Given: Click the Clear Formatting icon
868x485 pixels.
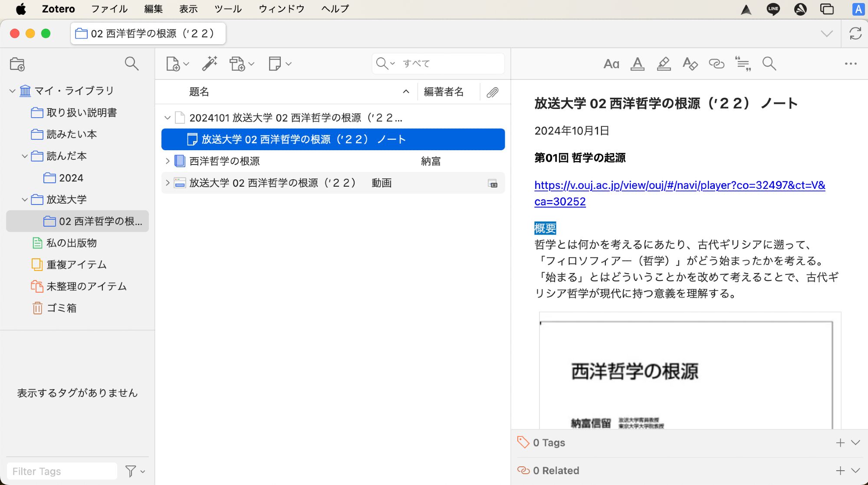Looking at the screenshot, I should coord(690,64).
